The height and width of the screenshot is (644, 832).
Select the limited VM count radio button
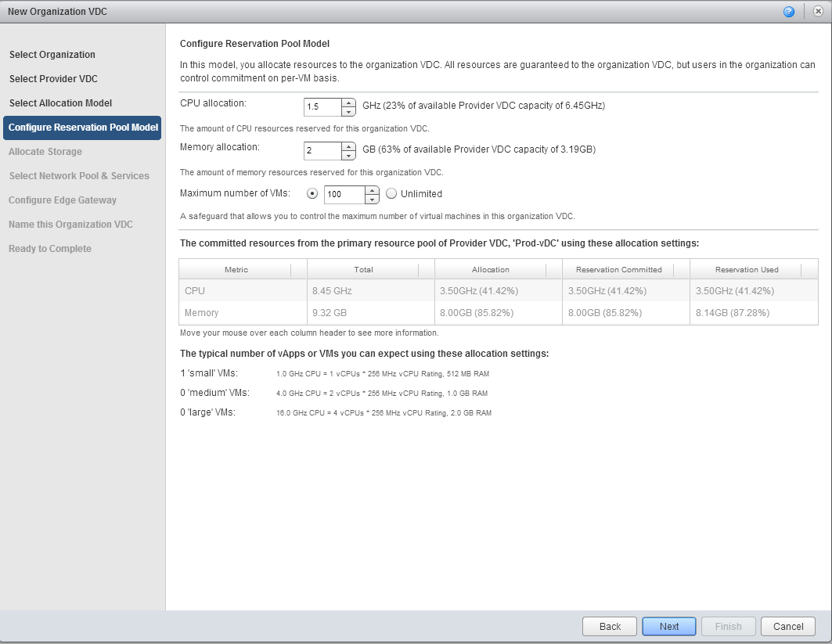(x=313, y=194)
